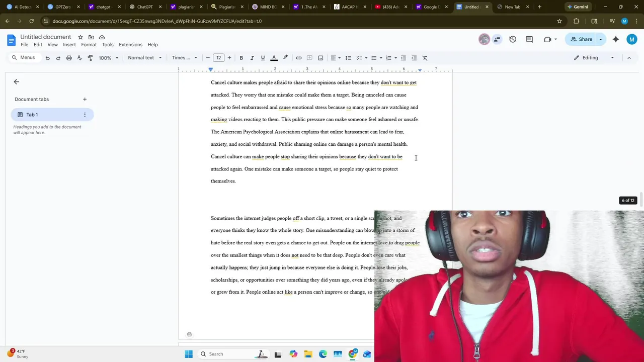The width and height of the screenshot is (644, 362).
Task: Decrease the font size
Action: tap(208, 58)
